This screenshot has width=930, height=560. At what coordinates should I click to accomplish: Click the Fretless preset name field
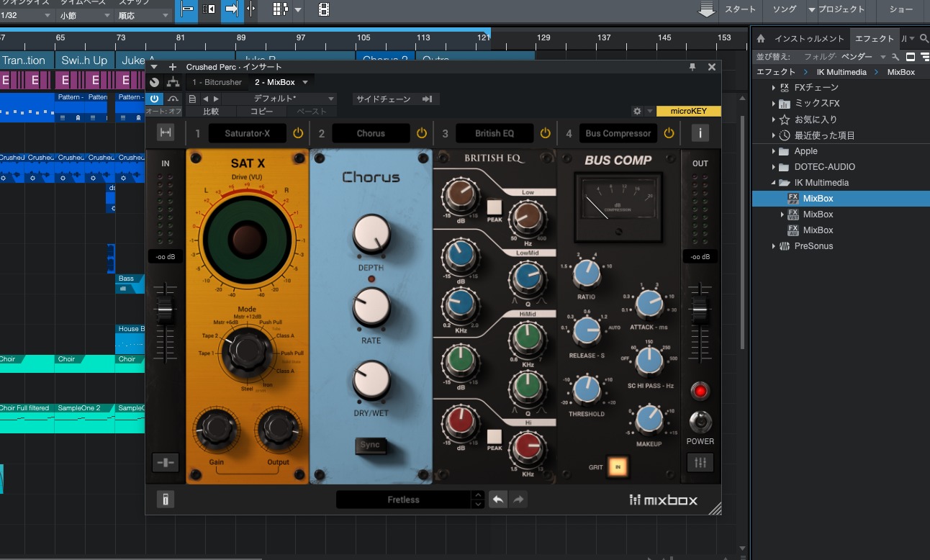[403, 500]
